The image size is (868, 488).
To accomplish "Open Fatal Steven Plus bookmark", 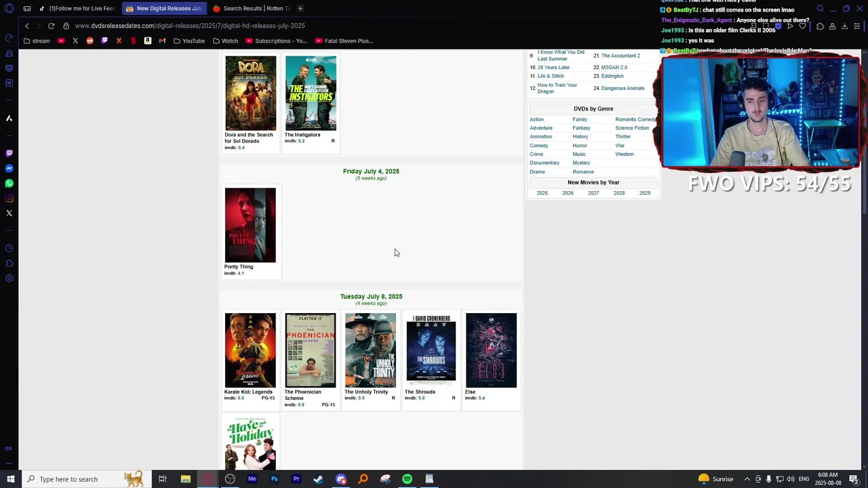I will [x=344, y=41].
